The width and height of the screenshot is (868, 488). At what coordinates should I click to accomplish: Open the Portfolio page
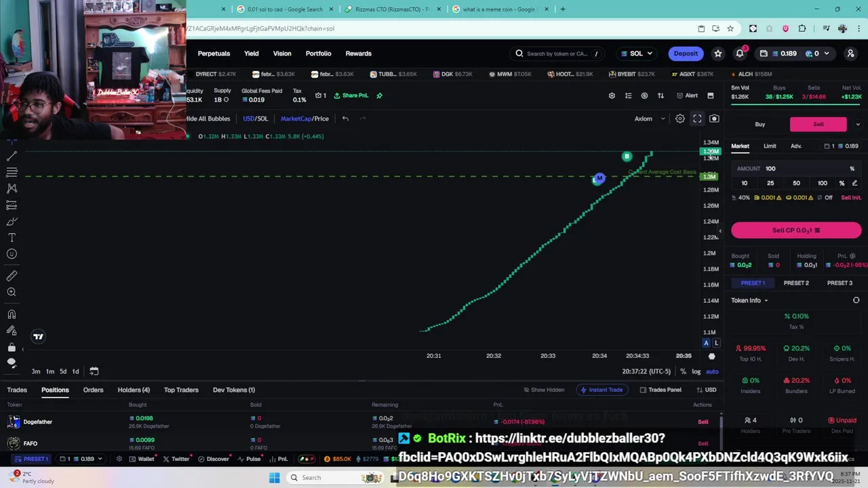click(x=318, y=54)
